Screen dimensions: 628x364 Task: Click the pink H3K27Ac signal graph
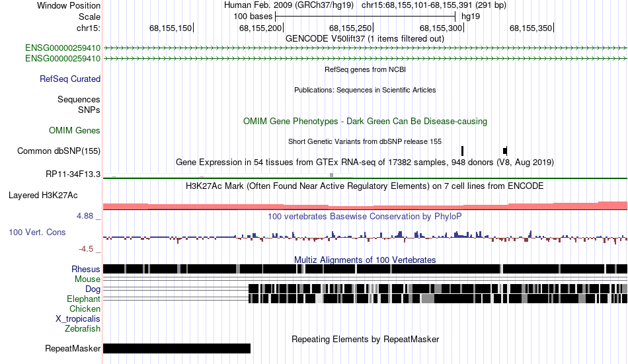pyautogui.click(x=366, y=206)
